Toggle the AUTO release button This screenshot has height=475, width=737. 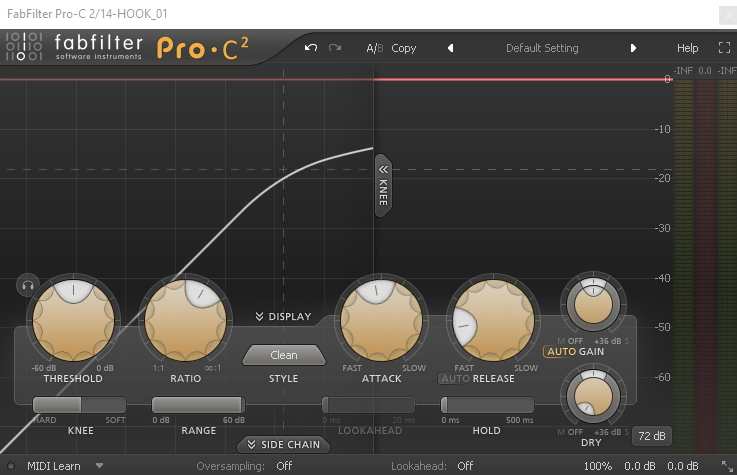[x=456, y=379]
